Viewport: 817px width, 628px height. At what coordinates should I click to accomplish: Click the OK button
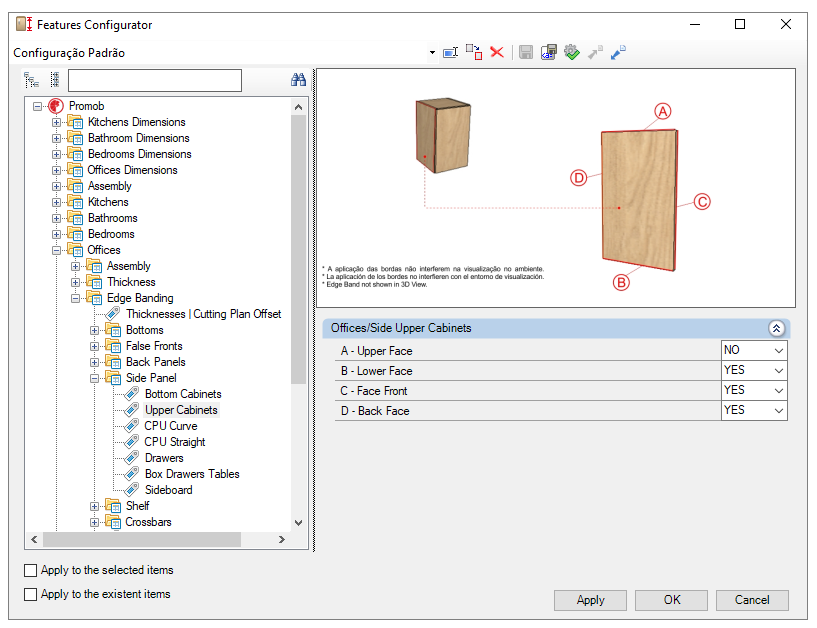pos(672,600)
